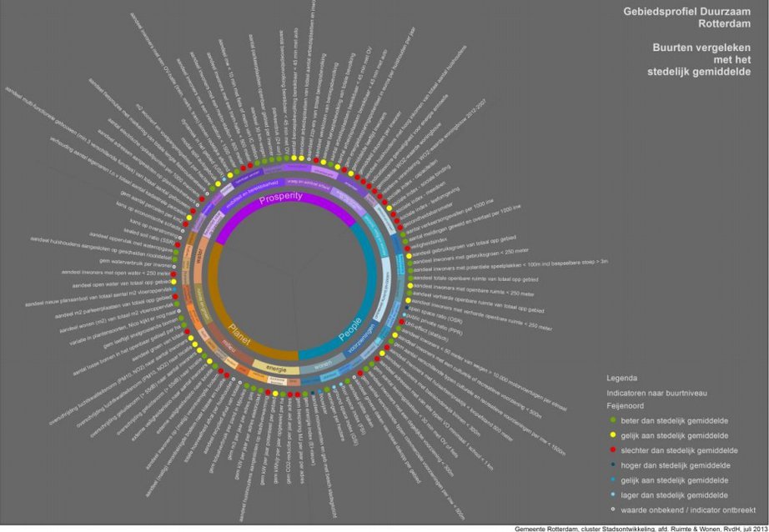This screenshot has height=532, width=769.
Task: Click the yellow dot beside aandeel gebruiksgroen van totaal opp gebied
Action: [x=409, y=256]
